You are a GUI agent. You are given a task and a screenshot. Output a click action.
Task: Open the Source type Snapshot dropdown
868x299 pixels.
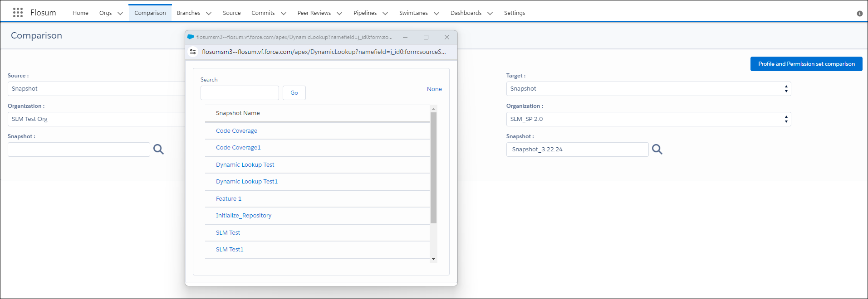pos(97,89)
